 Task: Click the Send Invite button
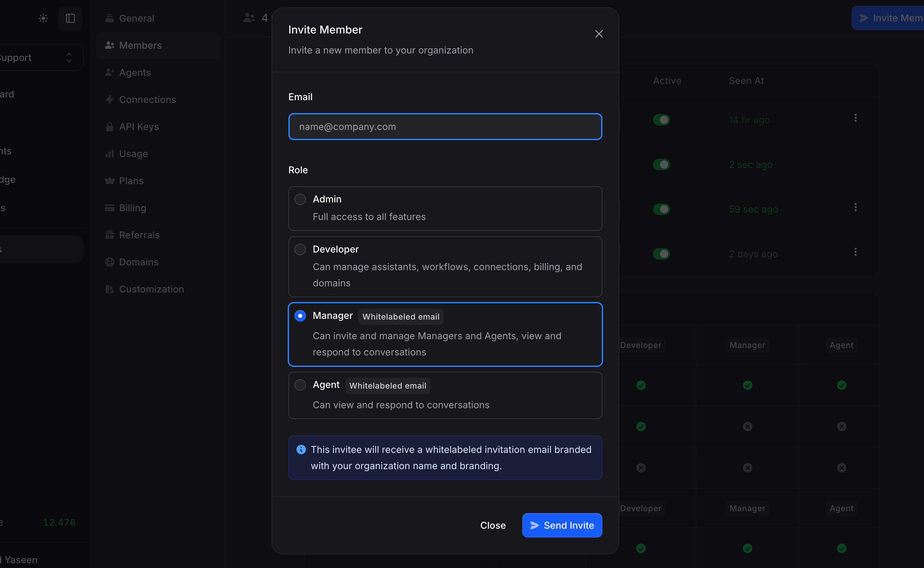[x=562, y=525]
